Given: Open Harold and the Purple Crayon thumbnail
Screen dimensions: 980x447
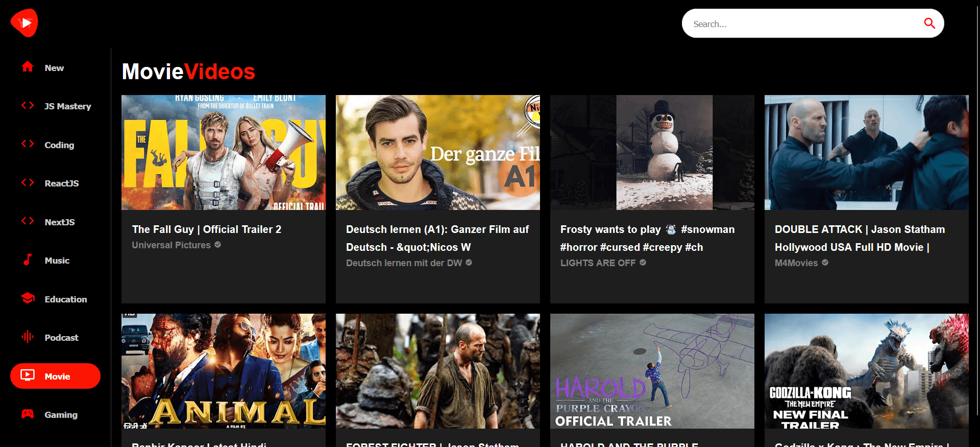Looking at the screenshot, I should pos(652,371).
